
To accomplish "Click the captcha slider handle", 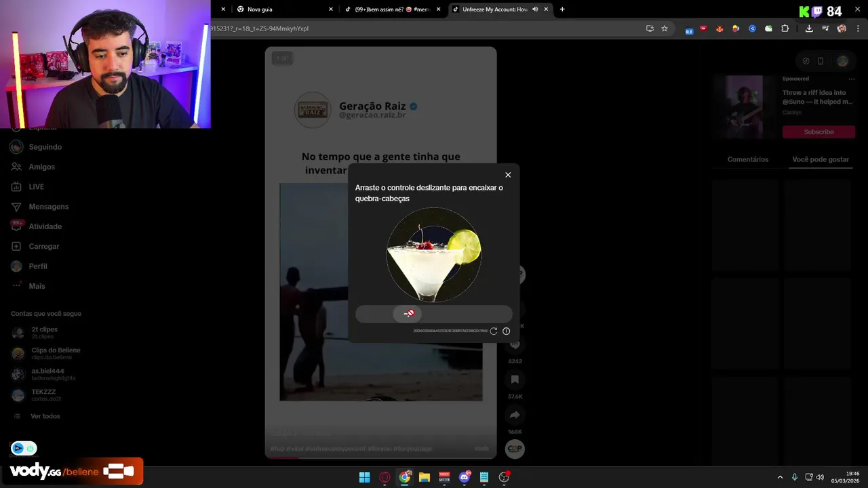I will click(x=408, y=313).
